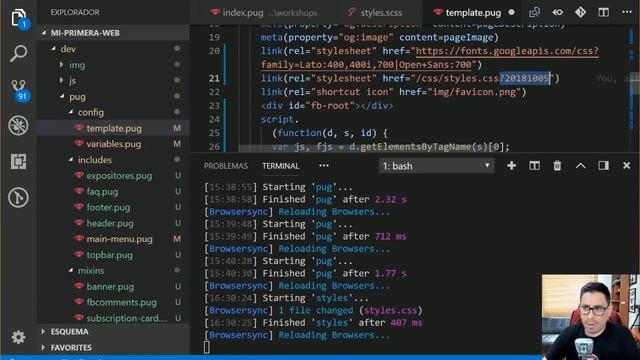
Task: Click 'styles.css' in terminal file changed line
Action: pyautogui.click(x=390, y=311)
